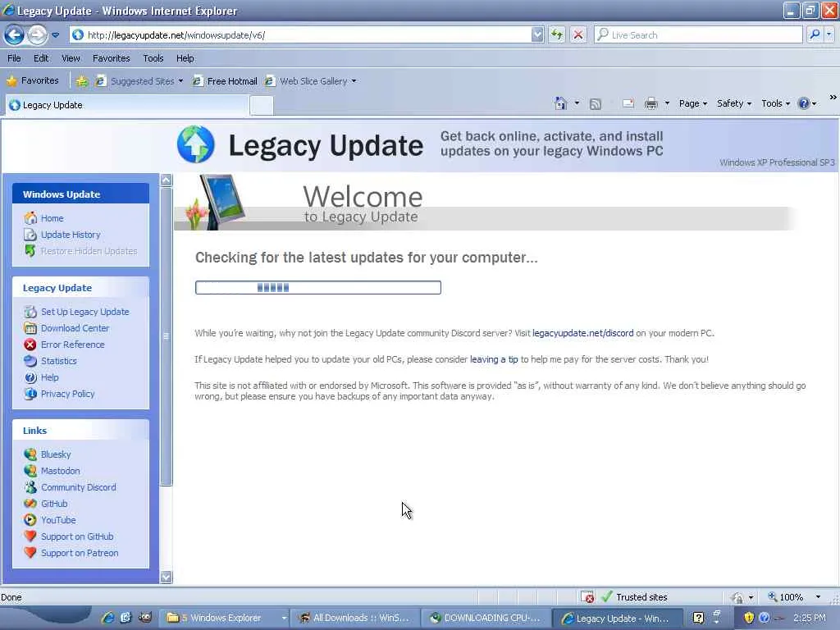Click the Read Mail icon
Image resolution: width=840 pixels, height=630 pixels.
tap(628, 103)
